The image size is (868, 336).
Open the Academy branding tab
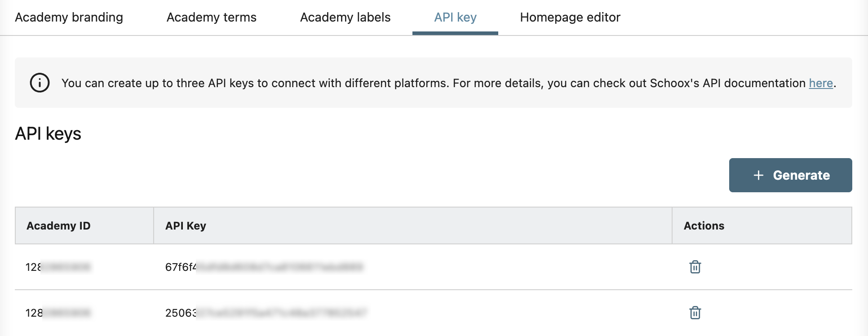click(x=69, y=18)
